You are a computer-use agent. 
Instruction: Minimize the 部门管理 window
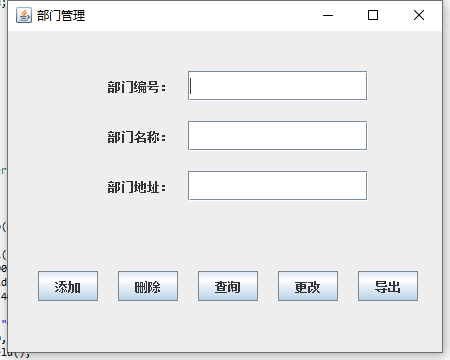coord(328,15)
